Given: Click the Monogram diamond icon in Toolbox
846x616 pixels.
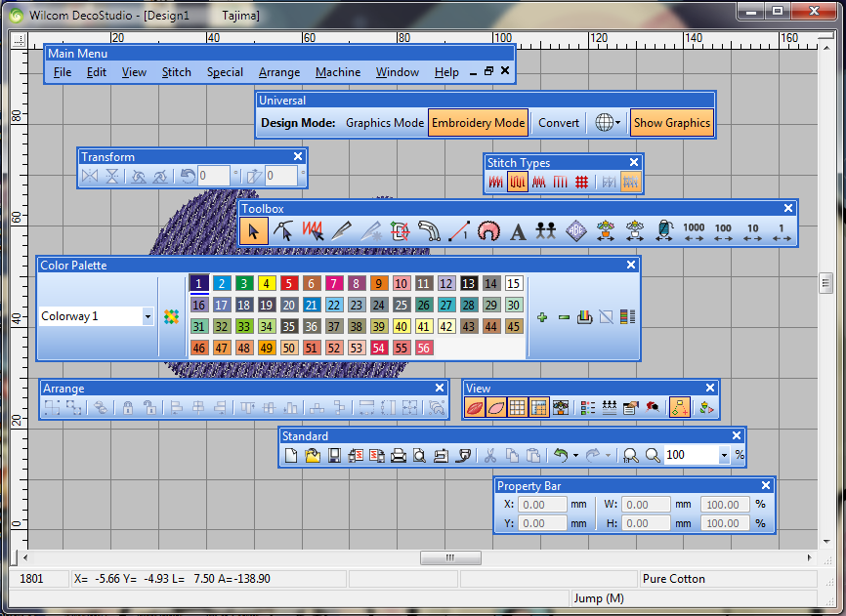Looking at the screenshot, I should click(x=576, y=231).
